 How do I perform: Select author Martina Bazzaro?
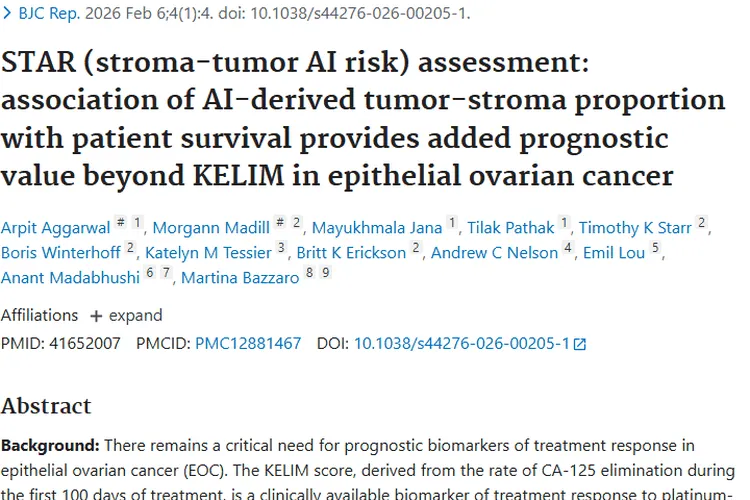coord(240,278)
